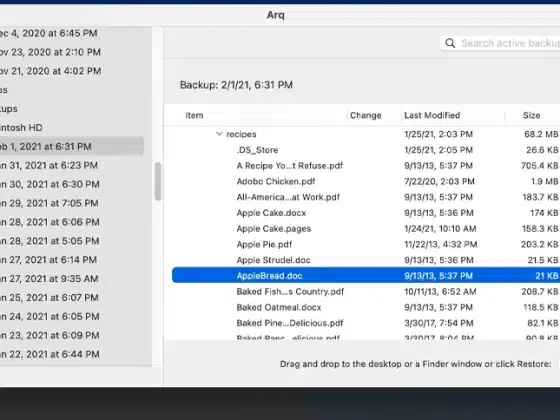Image resolution: width=560 pixels, height=420 pixels.
Task: Sort by Last Modified column header
Action: tap(432, 115)
